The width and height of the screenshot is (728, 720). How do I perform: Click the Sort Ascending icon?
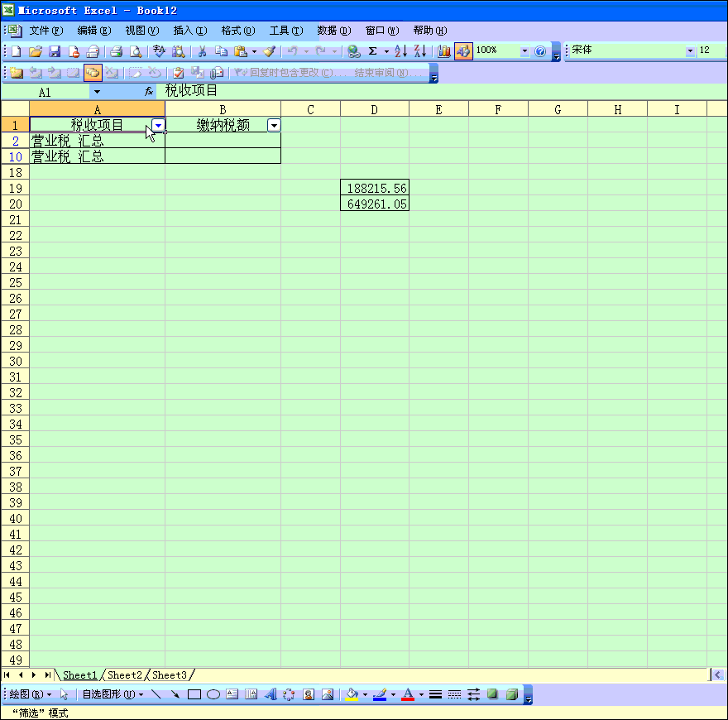[x=400, y=51]
